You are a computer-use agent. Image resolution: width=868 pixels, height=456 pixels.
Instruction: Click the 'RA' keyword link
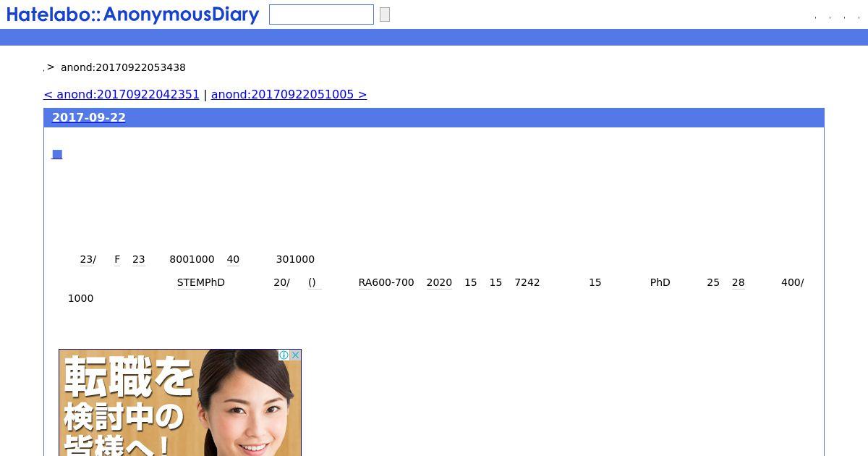(x=365, y=282)
